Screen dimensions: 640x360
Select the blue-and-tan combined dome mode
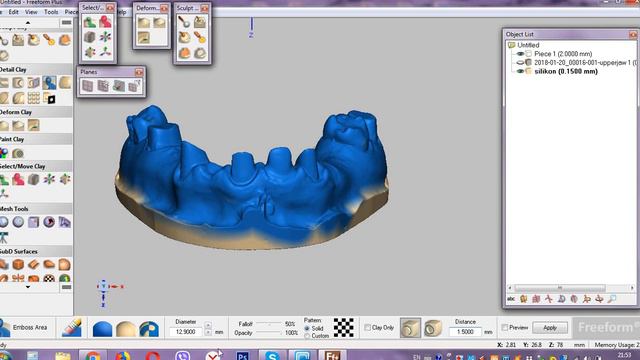point(149,329)
